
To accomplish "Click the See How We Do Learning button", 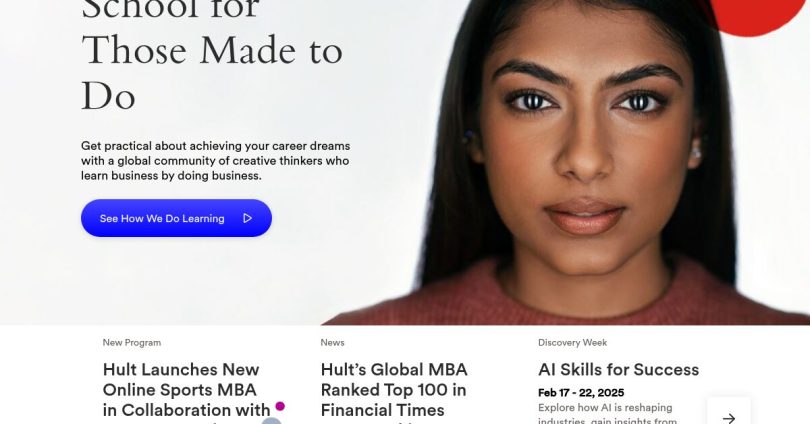I will [x=176, y=218].
